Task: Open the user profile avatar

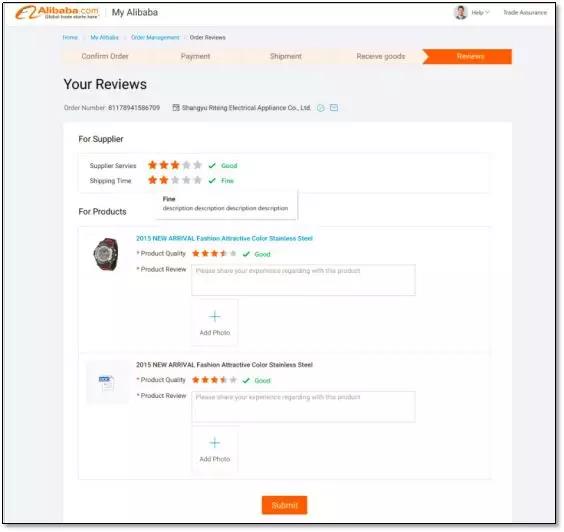Action: coord(461,13)
